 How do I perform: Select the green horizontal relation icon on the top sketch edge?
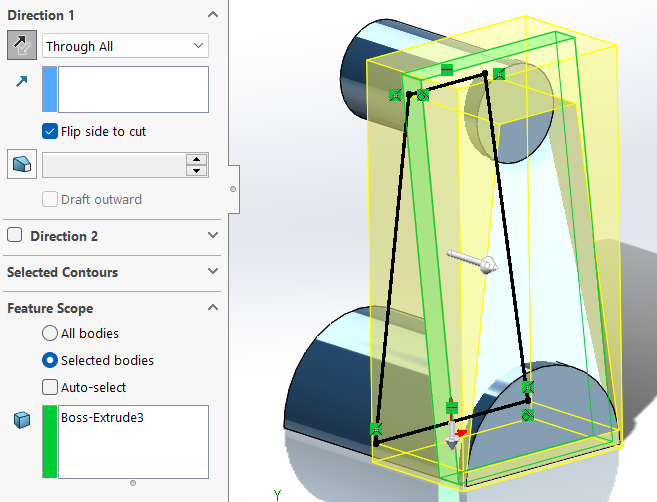pyautogui.click(x=447, y=69)
